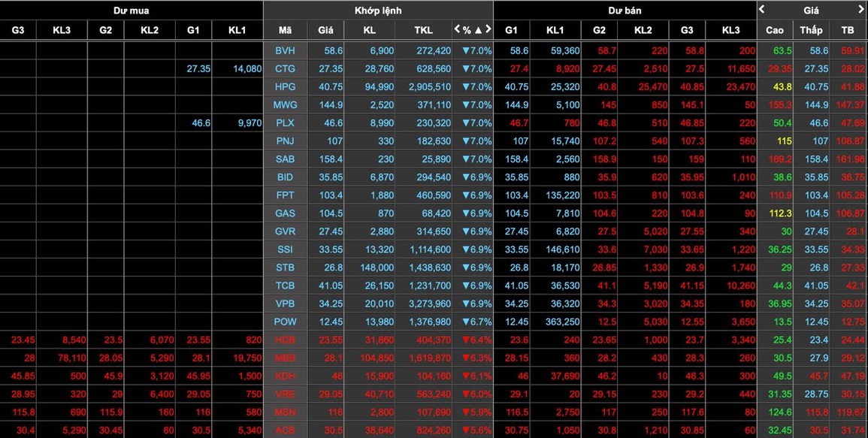Select the Khớp lệnh group header

(378, 10)
